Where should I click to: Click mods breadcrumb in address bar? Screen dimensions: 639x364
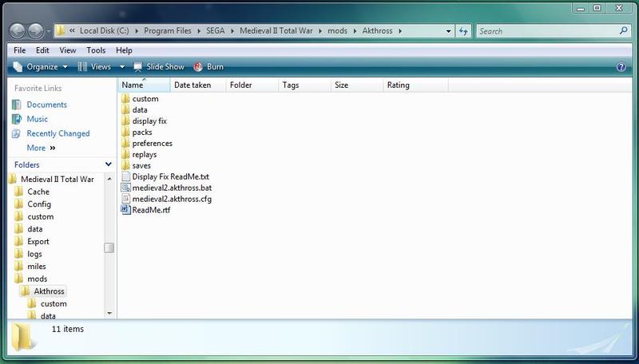coord(337,31)
